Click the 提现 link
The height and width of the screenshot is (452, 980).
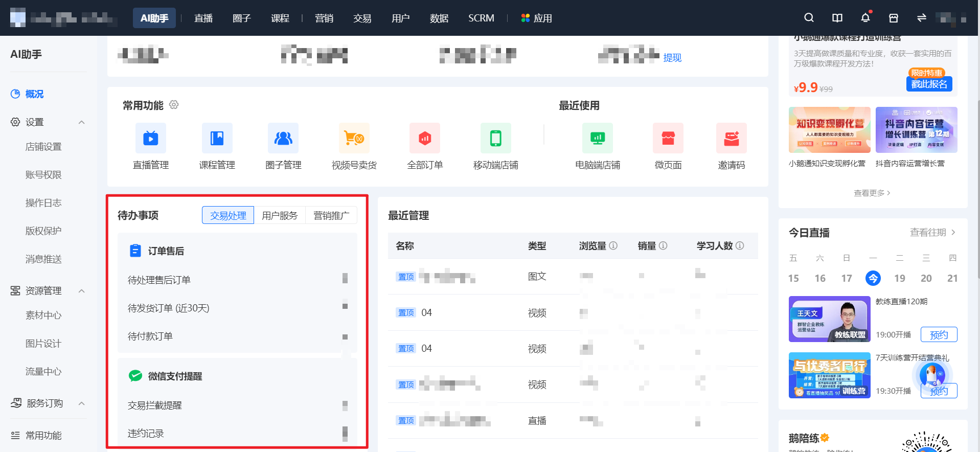click(672, 58)
